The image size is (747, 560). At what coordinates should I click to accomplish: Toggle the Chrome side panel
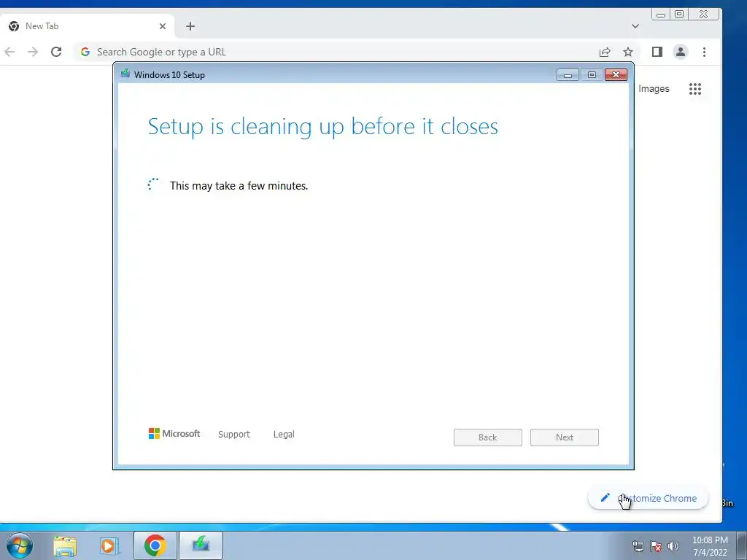click(x=657, y=52)
